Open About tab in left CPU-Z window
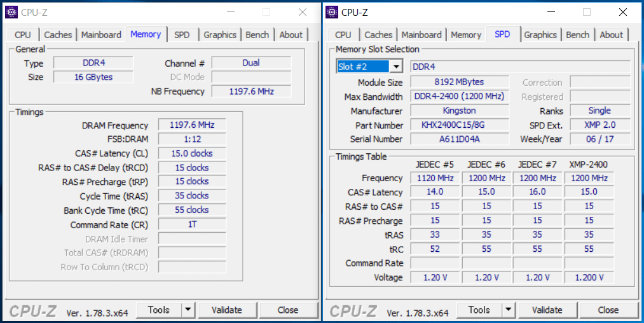The image size is (644, 323). 291,35
